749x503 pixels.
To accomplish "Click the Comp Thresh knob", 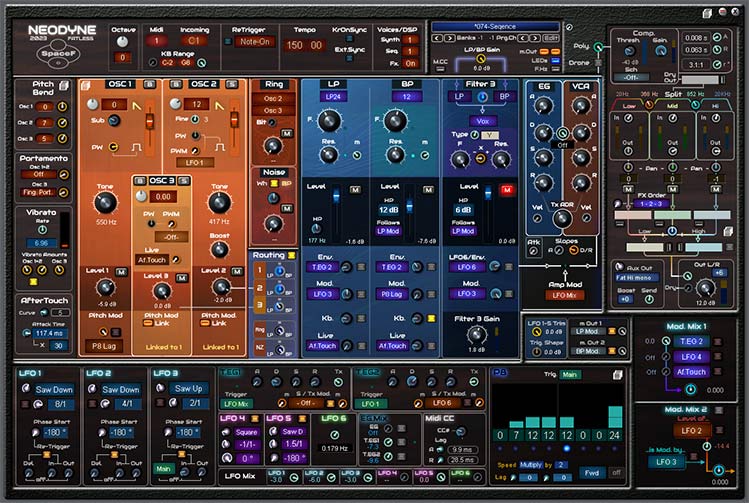I will (x=630, y=51).
